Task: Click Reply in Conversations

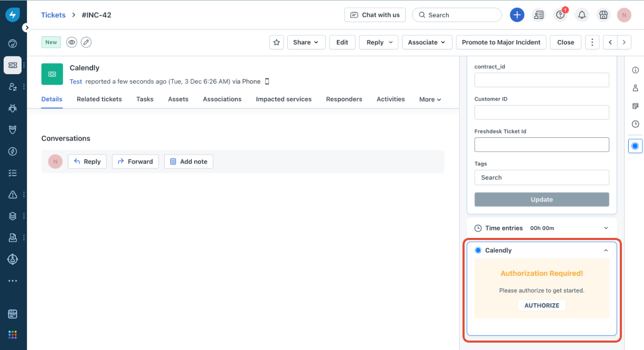Action: click(87, 162)
